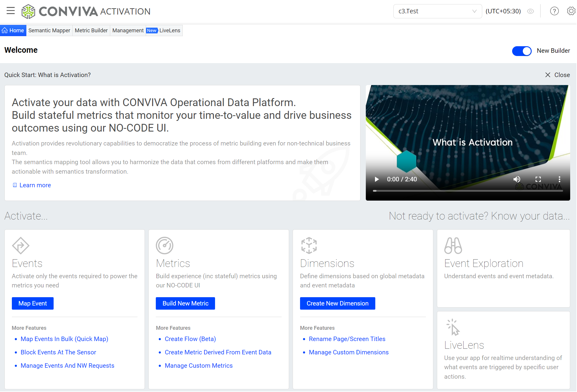Click the video progress bar
Viewport: 577px width, 392px height.
(x=468, y=191)
